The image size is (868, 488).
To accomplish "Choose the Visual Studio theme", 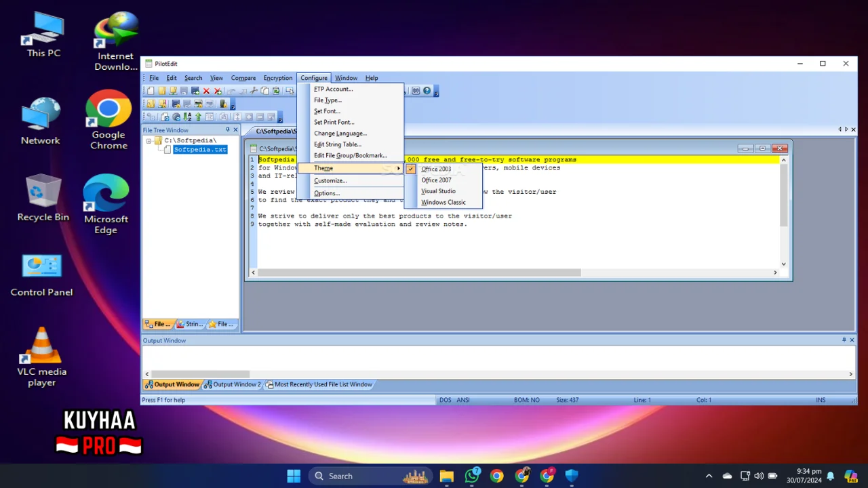I will pyautogui.click(x=443, y=191).
